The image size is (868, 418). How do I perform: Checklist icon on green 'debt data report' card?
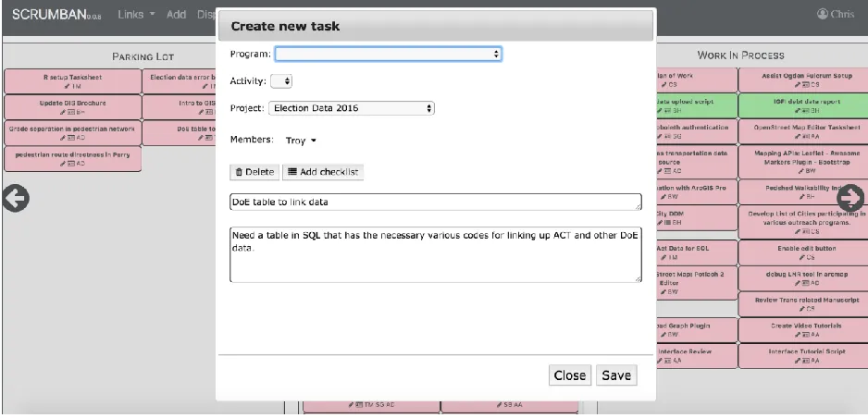[805, 111]
